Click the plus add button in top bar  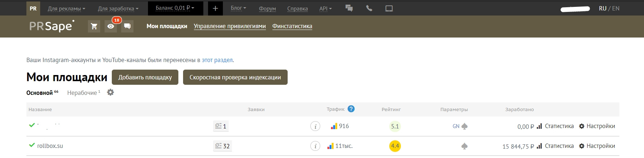click(x=215, y=8)
